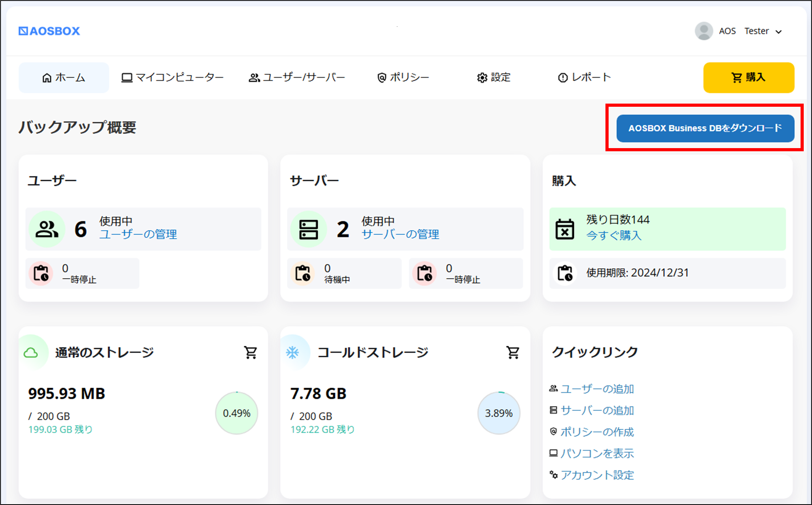The image size is (812, 505).
Task: Open the レポート tab
Action: [584, 78]
